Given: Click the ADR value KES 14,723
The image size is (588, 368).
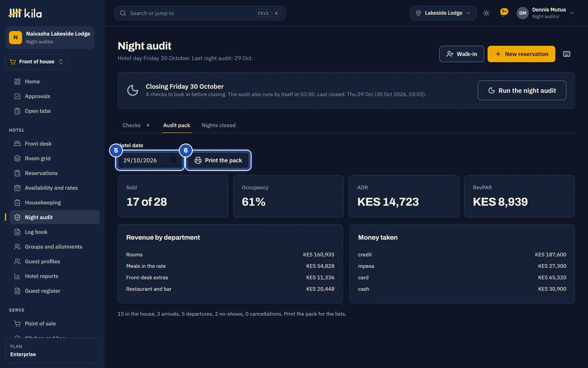Looking at the screenshot, I should [388, 202].
